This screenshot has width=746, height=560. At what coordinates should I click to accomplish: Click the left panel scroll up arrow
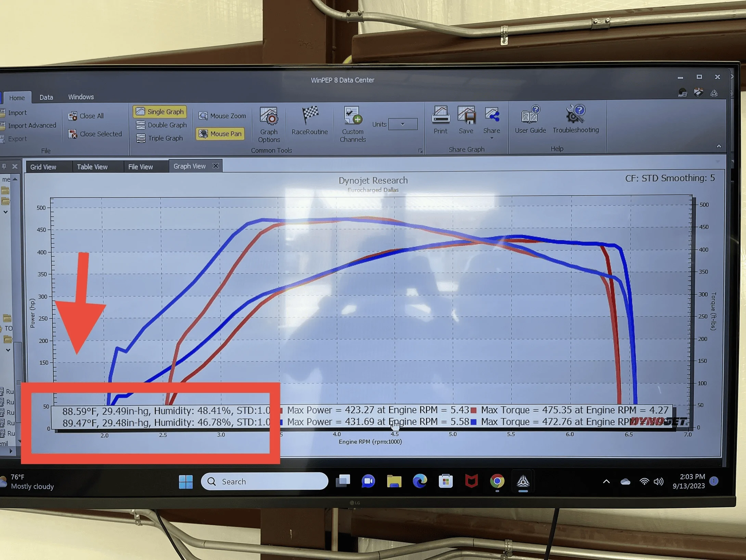click(x=15, y=179)
